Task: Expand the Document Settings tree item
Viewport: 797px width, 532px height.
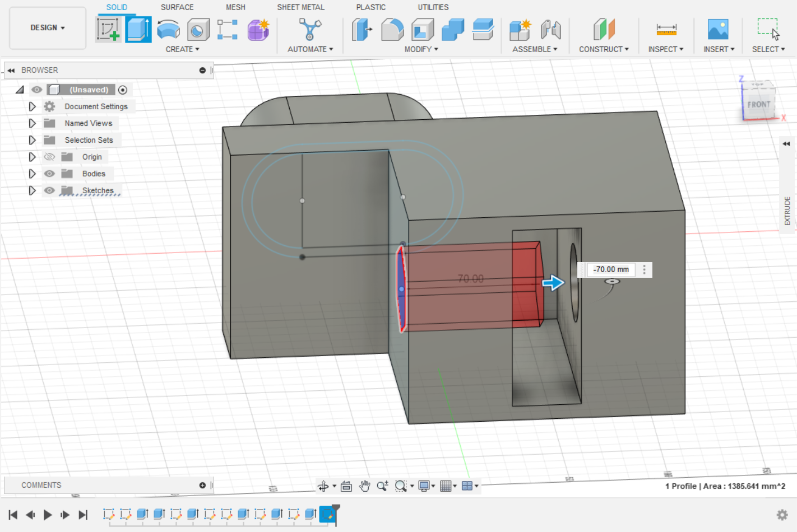Action: point(32,106)
